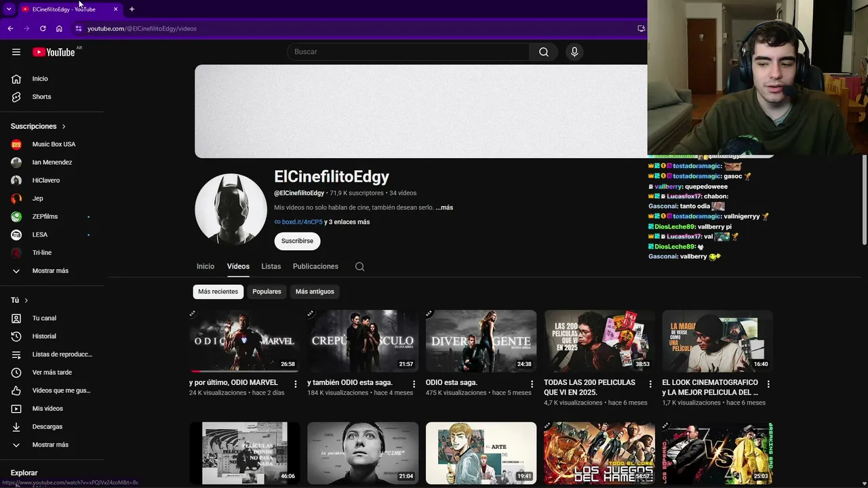868x488 pixels.
Task: Open a new browser tab
Action: point(132,9)
